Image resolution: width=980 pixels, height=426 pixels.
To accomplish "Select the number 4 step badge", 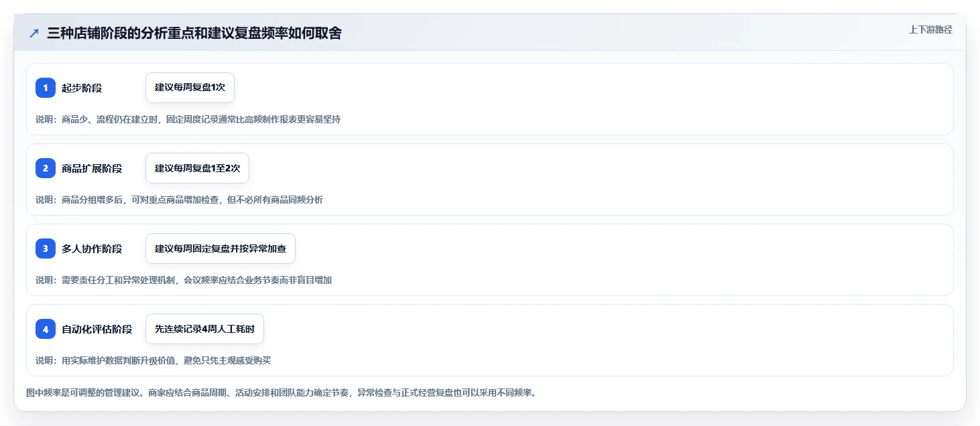I will click(46, 329).
